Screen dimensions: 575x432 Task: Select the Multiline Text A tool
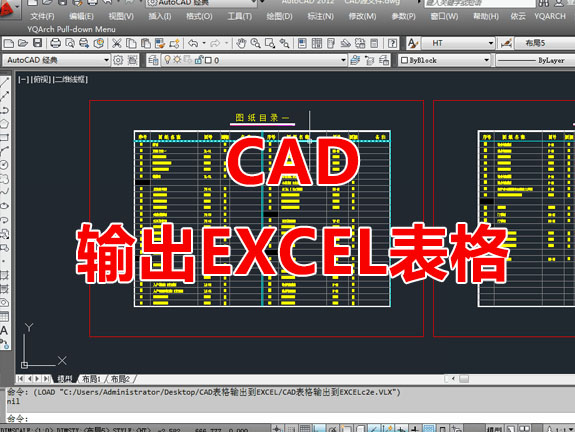coord(4,330)
